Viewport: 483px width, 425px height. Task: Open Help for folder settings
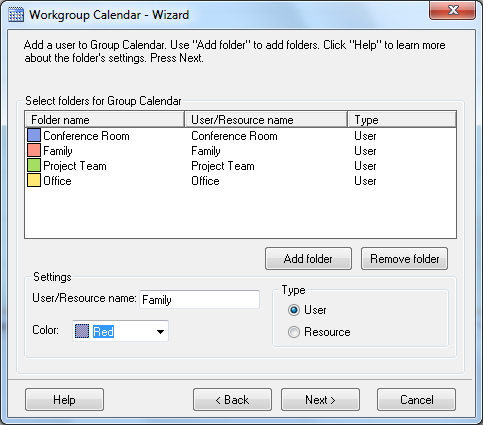pos(64,400)
